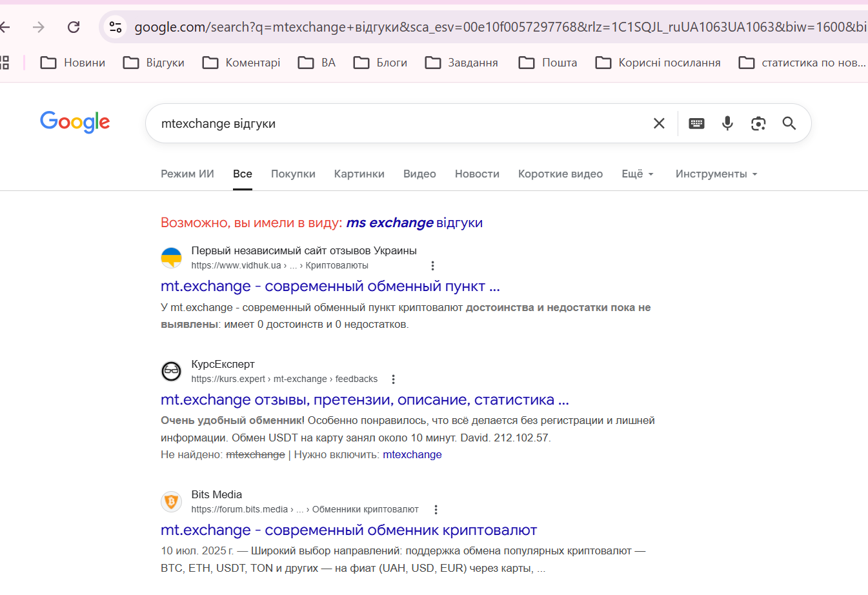868x595 pixels.
Task: Click the Bits Media site favicon
Action: coord(171,501)
